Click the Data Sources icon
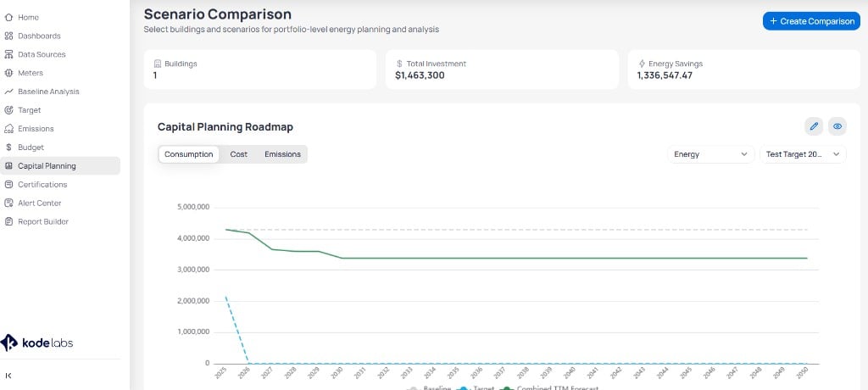 (8, 54)
